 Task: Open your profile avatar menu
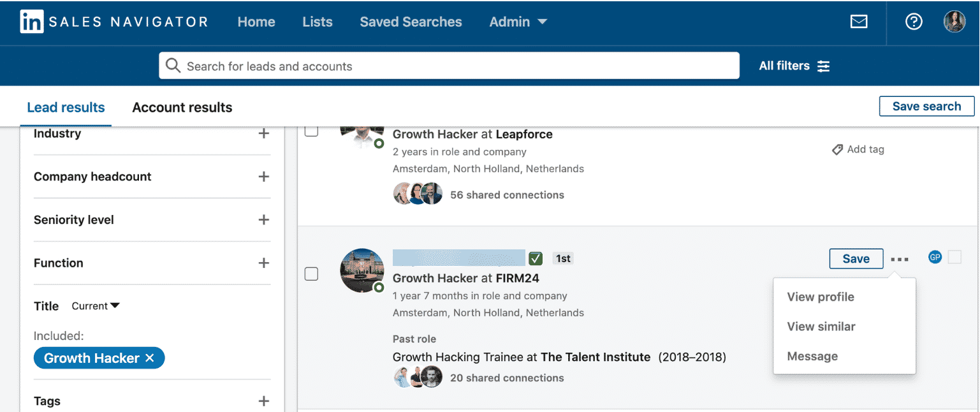pyautogui.click(x=954, y=21)
